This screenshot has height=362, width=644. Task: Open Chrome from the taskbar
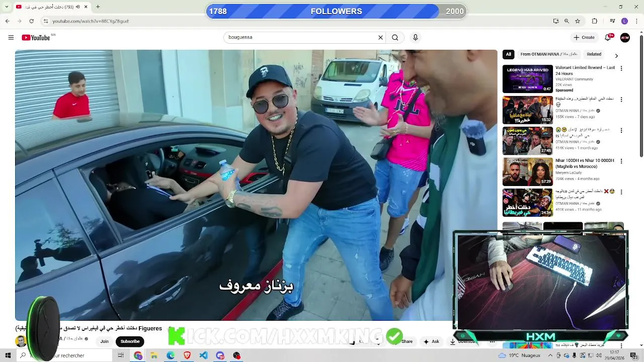(138, 355)
